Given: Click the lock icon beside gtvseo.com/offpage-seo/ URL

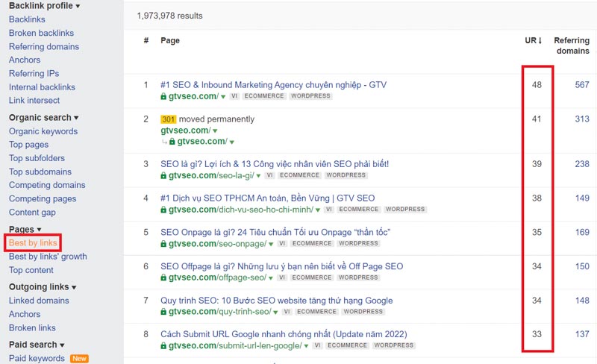Looking at the screenshot, I should (163, 278).
